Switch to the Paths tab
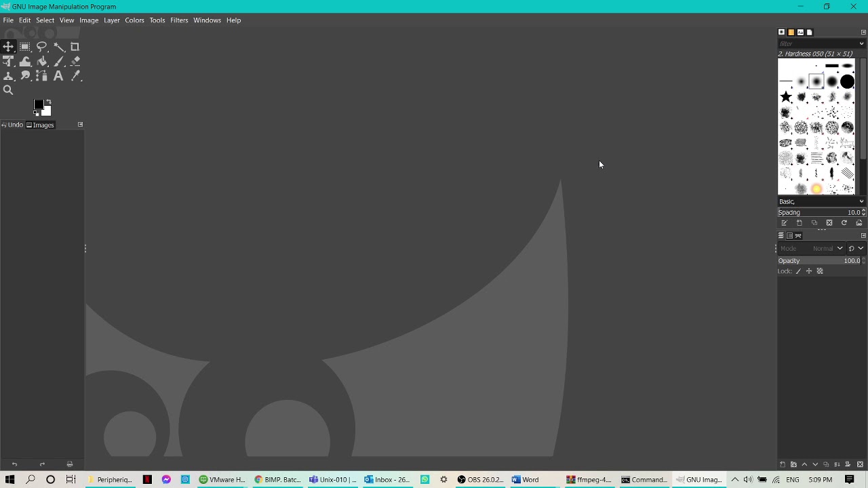The width and height of the screenshot is (868, 488). pyautogui.click(x=799, y=236)
